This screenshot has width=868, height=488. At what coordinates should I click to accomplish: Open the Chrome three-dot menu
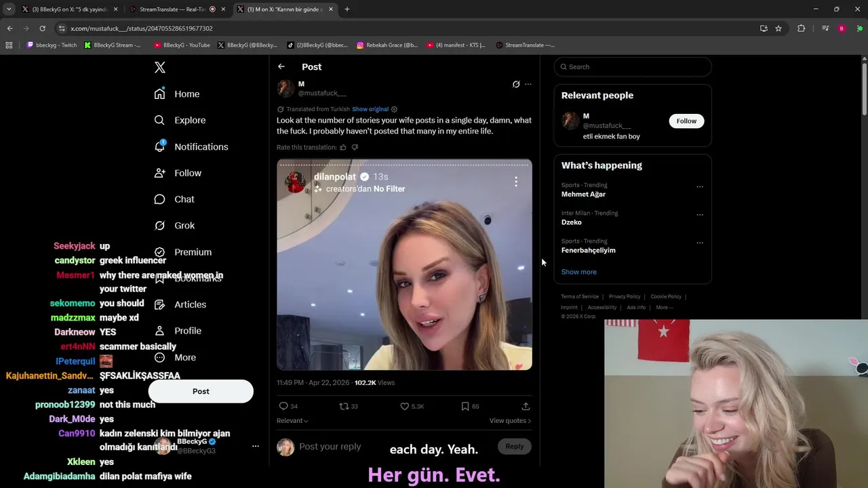coord(860,28)
